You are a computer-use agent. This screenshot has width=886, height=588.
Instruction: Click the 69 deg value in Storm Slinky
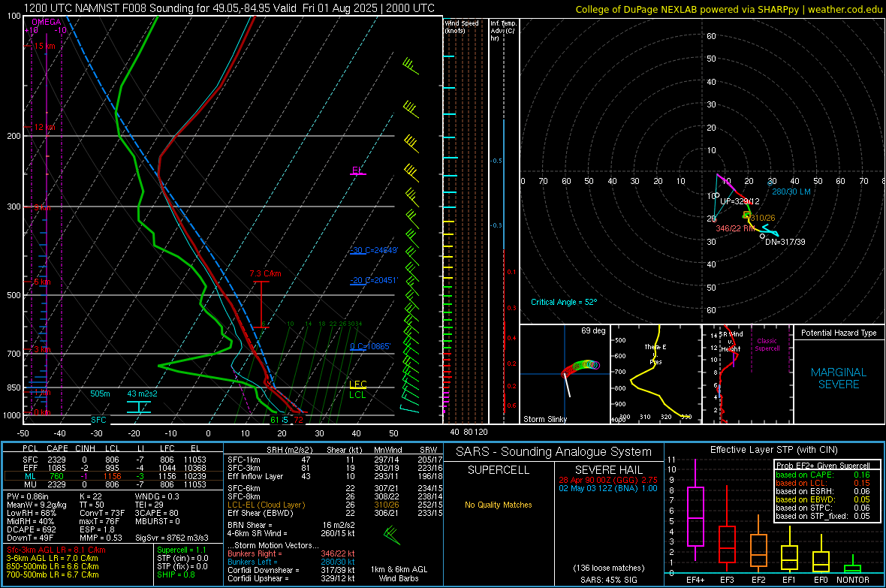click(593, 330)
